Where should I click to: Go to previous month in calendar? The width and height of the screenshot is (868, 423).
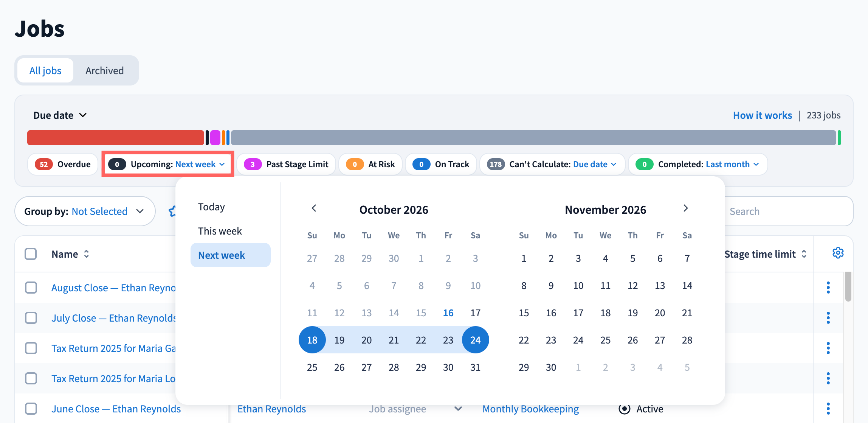coord(314,208)
